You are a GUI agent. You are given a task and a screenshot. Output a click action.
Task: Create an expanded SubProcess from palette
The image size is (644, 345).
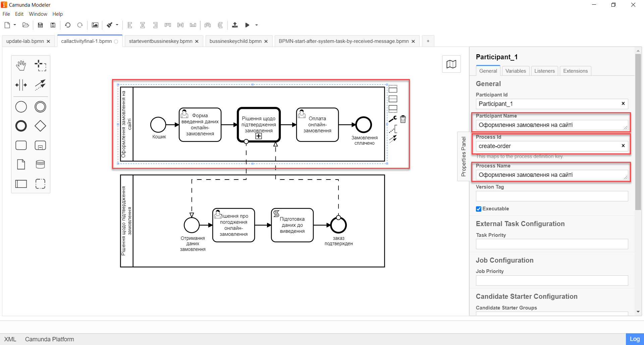(x=40, y=145)
